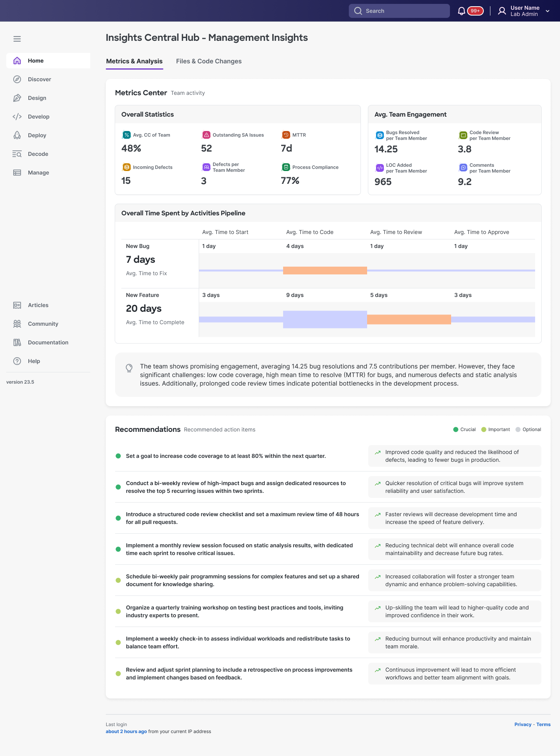
Task: Click the Important legend dot
Action: 484,430
